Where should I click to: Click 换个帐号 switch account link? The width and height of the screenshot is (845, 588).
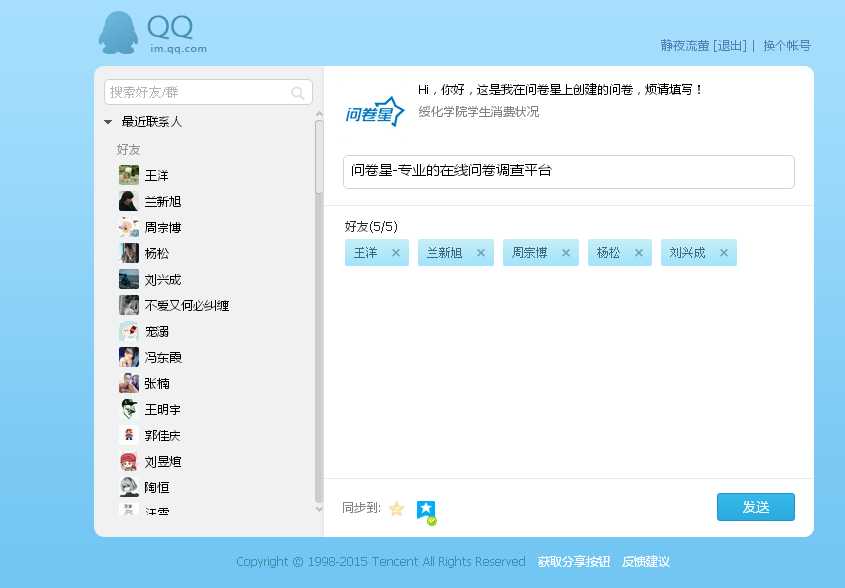pos(787,46)
